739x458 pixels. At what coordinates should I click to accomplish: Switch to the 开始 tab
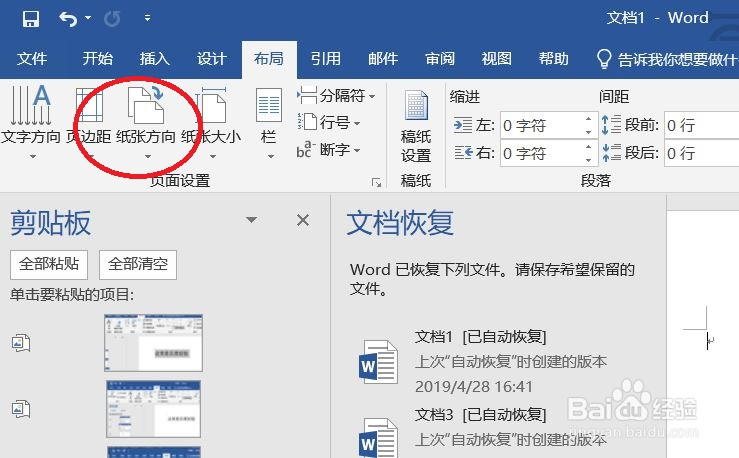98,59
